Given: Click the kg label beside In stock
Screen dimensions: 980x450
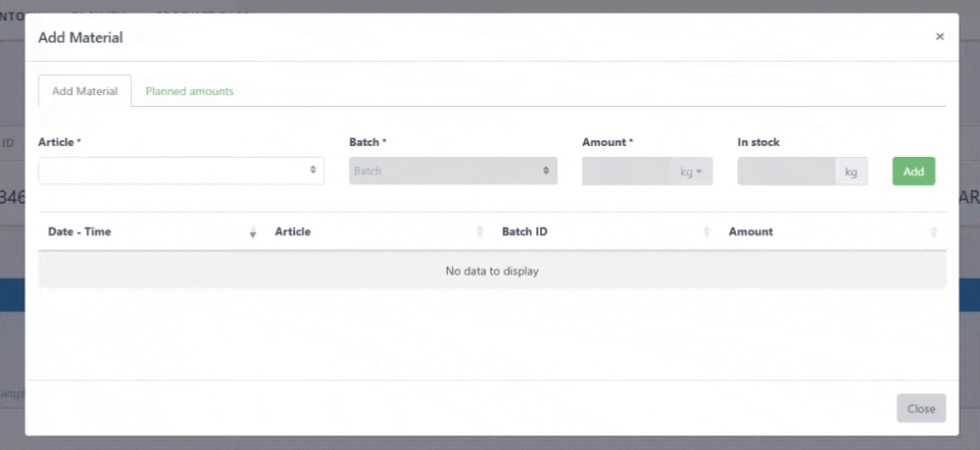Looking at the screenshot, I should pos(851,172).
